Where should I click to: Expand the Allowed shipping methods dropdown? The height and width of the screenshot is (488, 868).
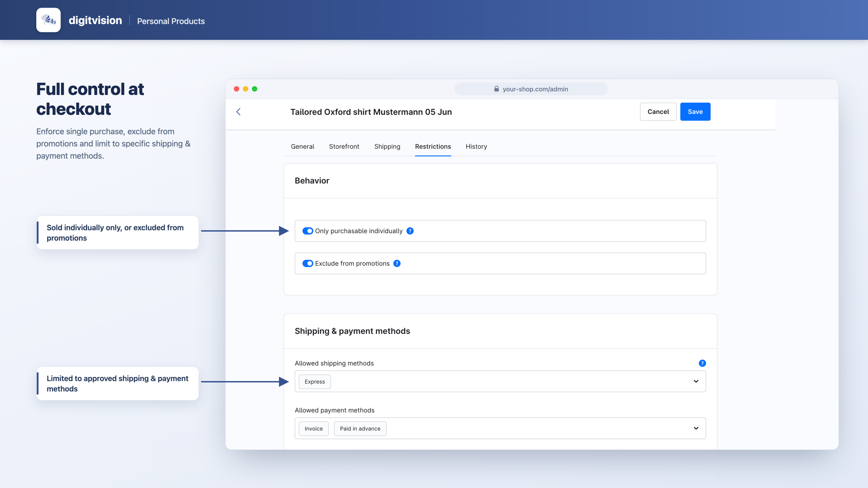point(696,381)
